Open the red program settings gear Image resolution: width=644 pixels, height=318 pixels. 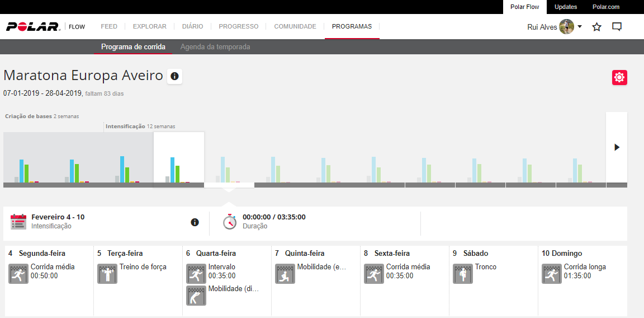(x=619, y=78)
